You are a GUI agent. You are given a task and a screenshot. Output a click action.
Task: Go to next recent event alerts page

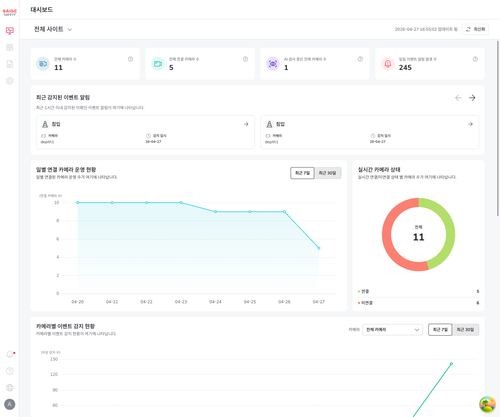472,98
